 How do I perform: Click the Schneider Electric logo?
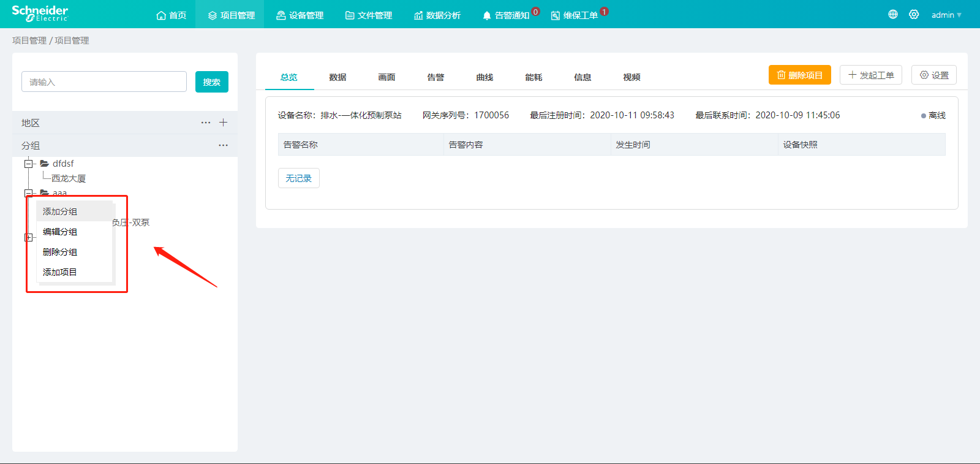click(x=40, y=13)
